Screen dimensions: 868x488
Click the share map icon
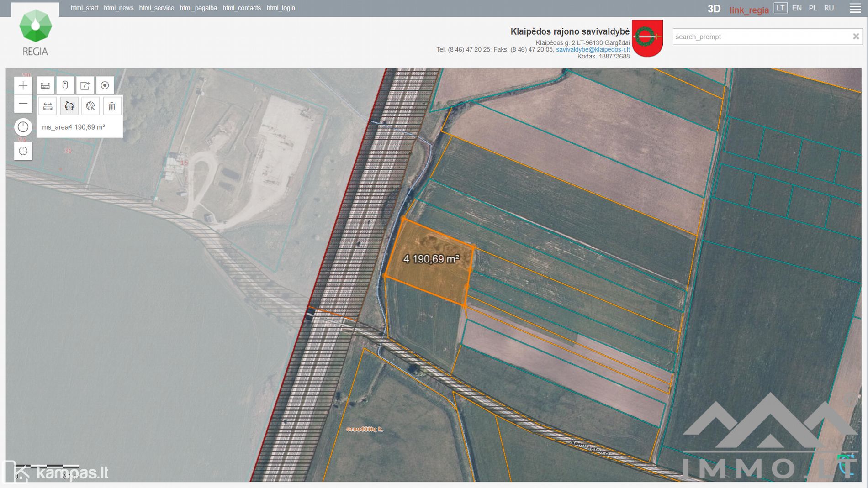point(85,85)
